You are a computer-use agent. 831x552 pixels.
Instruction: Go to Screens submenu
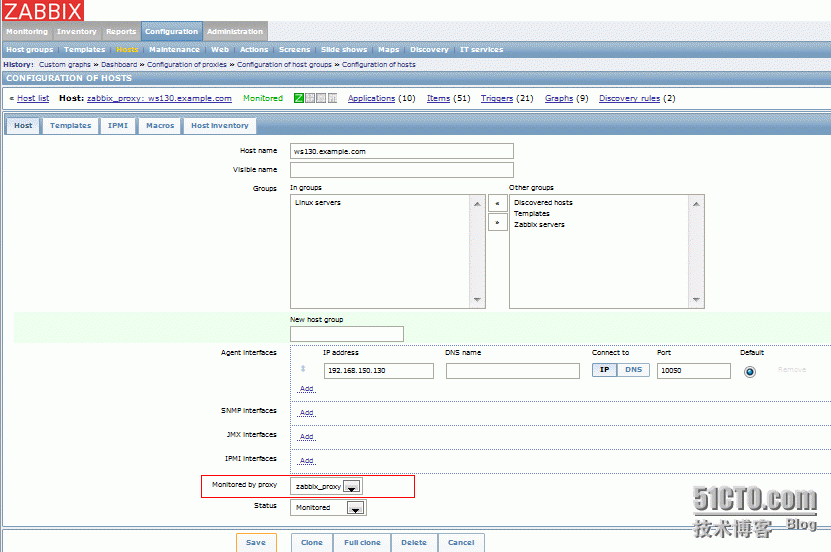(295, 49)
